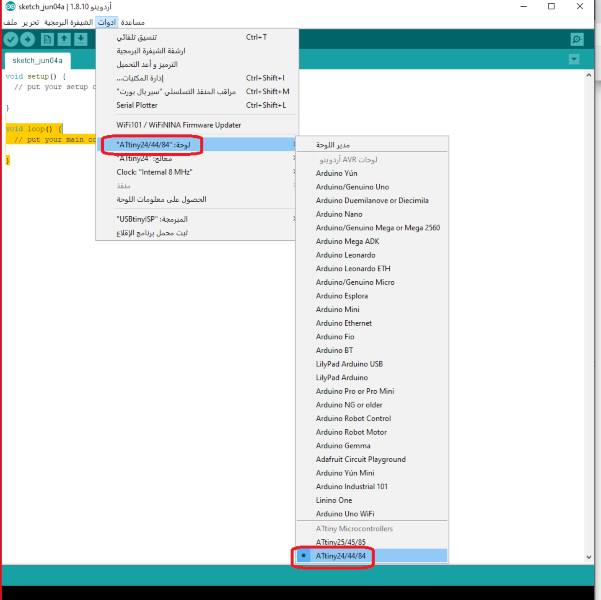This screenshot has height=600, width=601.
Task: Click the Open sketch up-arrow icon
Action: (64, 39)
